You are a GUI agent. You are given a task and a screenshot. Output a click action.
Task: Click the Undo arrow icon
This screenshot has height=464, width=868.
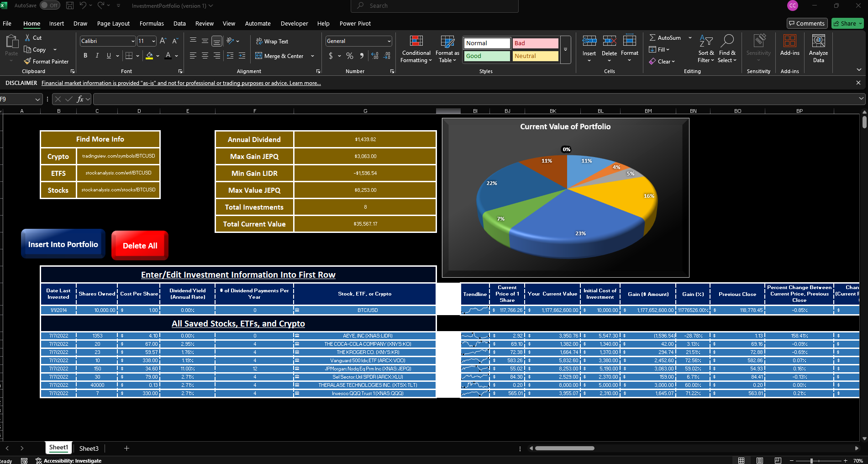[x=83, y=5]
